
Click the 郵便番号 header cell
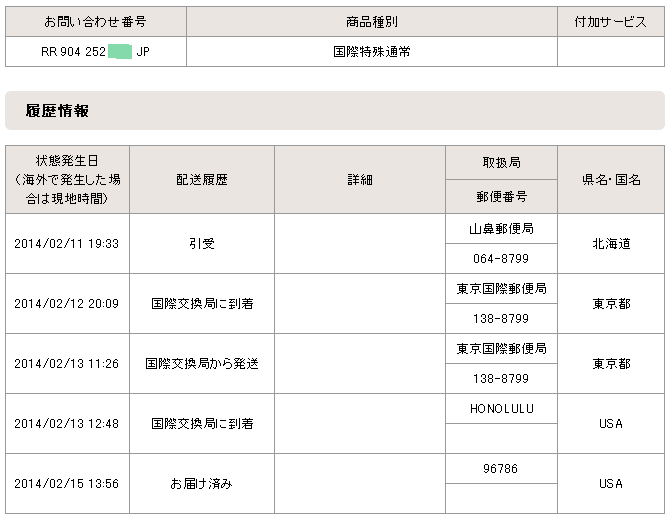tap(501, 197)
